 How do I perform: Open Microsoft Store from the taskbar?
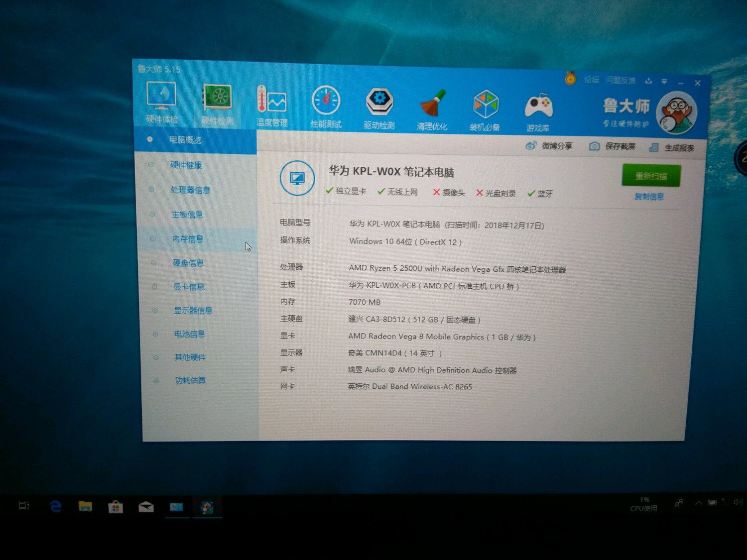click(x=116, y=507)
